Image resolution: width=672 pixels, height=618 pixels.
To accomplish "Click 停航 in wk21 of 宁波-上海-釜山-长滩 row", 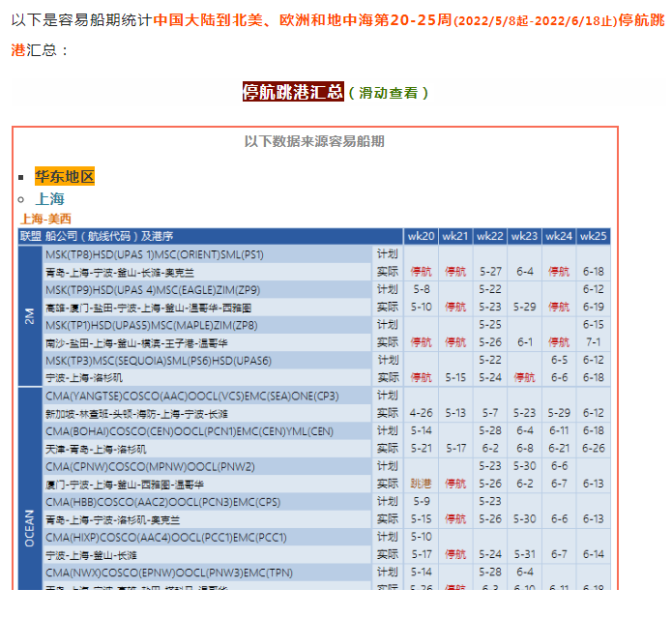I will point(455,554).
